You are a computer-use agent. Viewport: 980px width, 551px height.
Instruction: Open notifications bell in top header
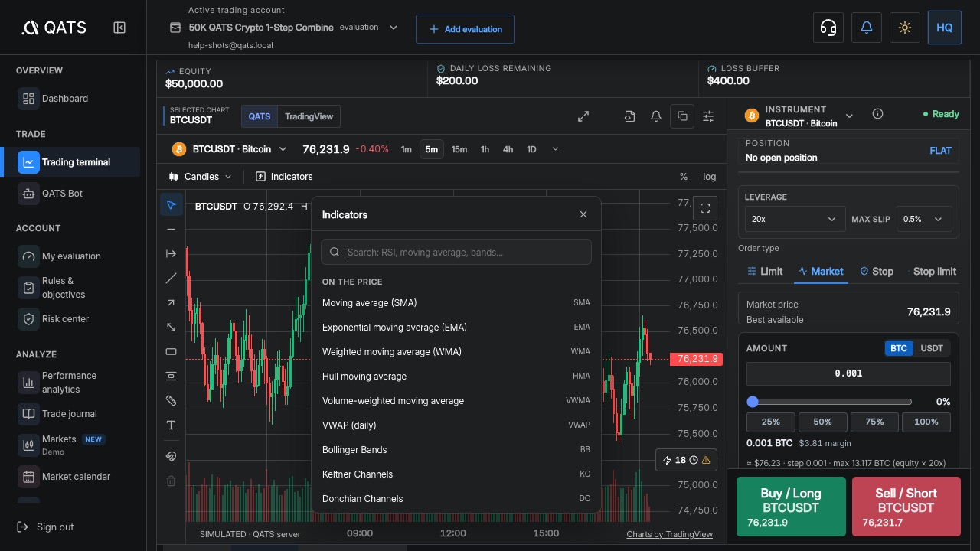tap(867, 28)
